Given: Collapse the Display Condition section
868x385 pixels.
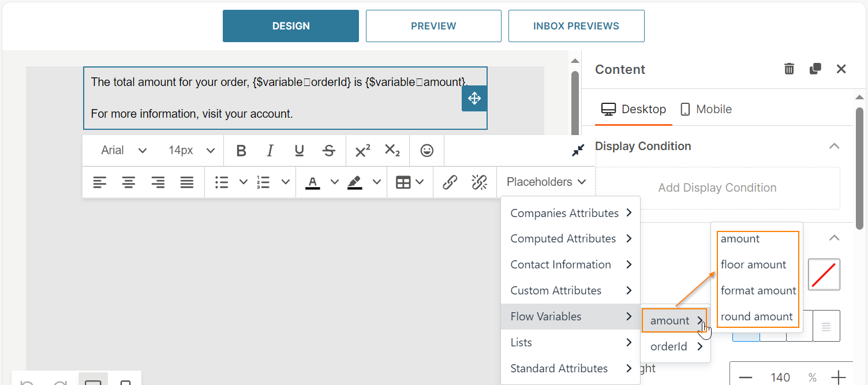Looking at the screenshot, I should (834, 146).
